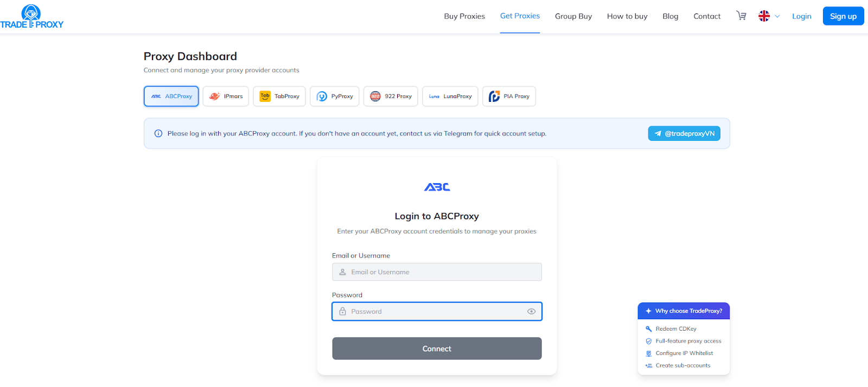Click the Sign up button
The height and width of the screenshot is (387, 868).
(843, 16)
